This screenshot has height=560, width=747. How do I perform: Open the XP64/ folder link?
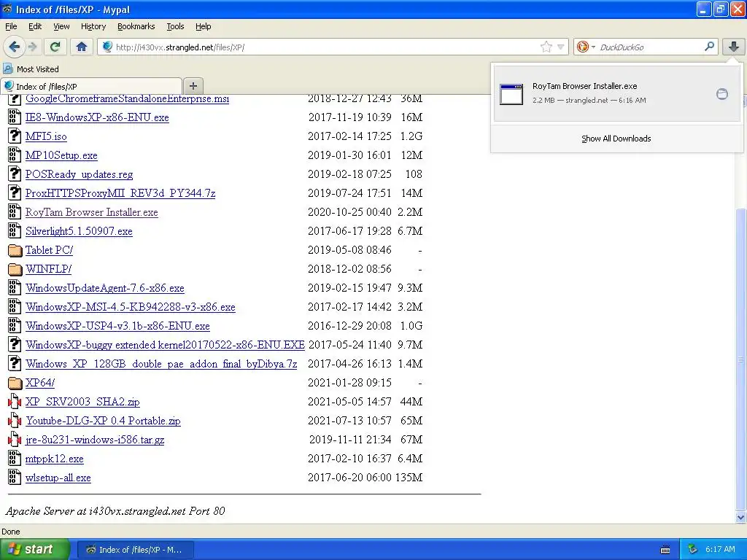40,383
